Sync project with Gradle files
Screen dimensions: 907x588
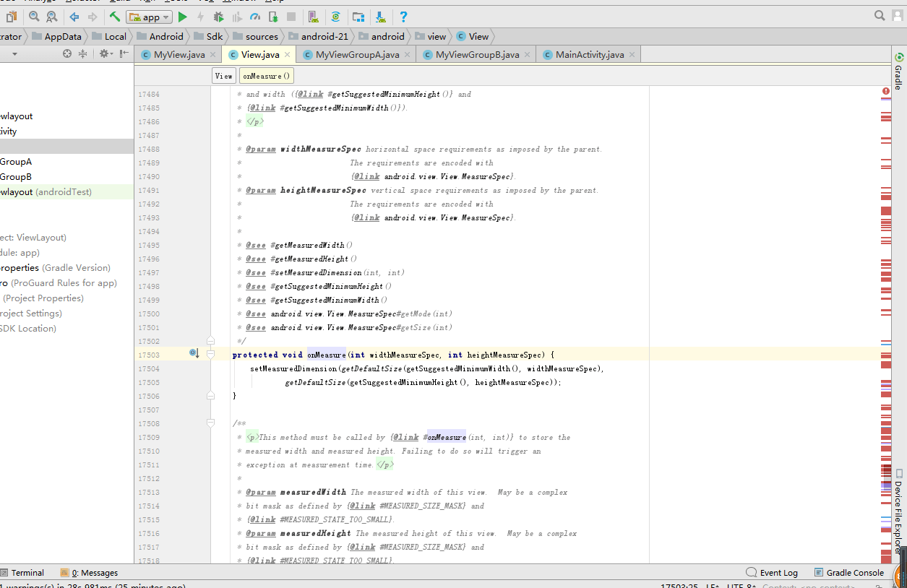point(335,16)
